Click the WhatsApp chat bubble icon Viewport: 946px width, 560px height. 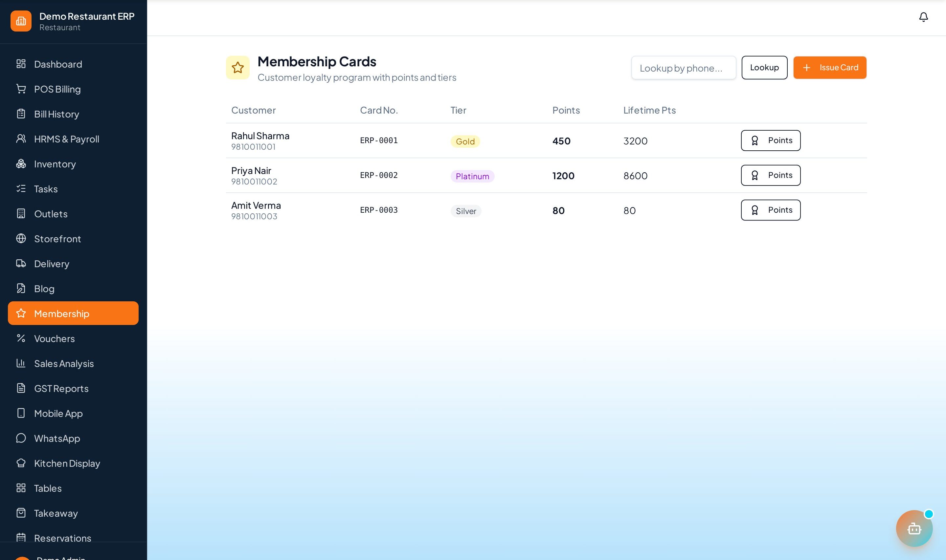[21, 438]
